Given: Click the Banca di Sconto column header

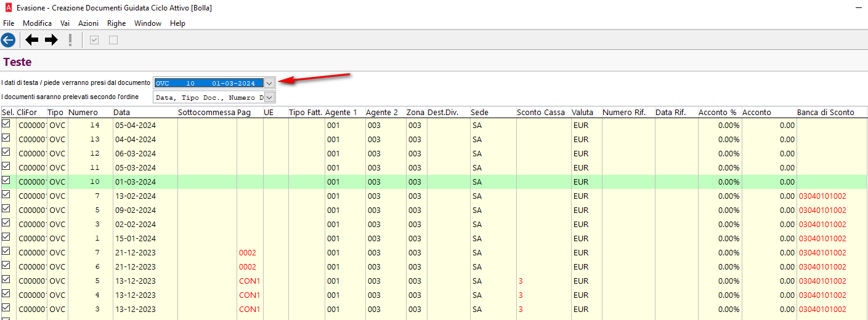Looking at the screenshot, I should pyautogui.click(x=832, y=113).
